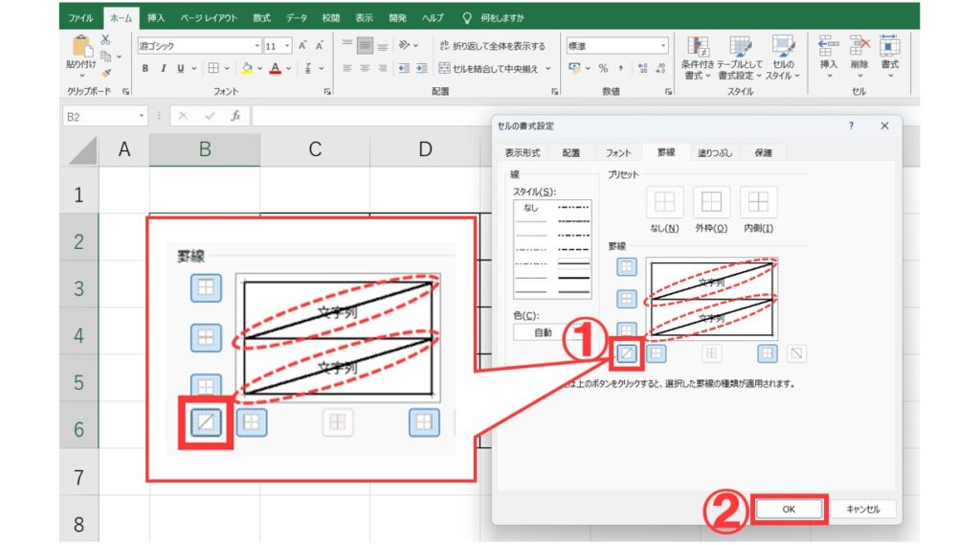Toggle Bold formatting in the ribbon
Viewport: 980px width, 545px height.
(145, 68)
